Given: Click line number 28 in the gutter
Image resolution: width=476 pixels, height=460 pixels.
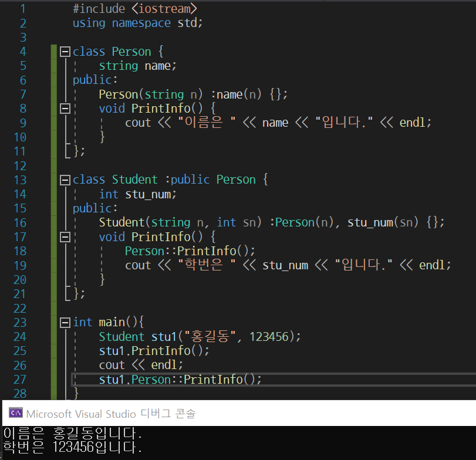Looking at the screenshot, I should click(20, 394).
